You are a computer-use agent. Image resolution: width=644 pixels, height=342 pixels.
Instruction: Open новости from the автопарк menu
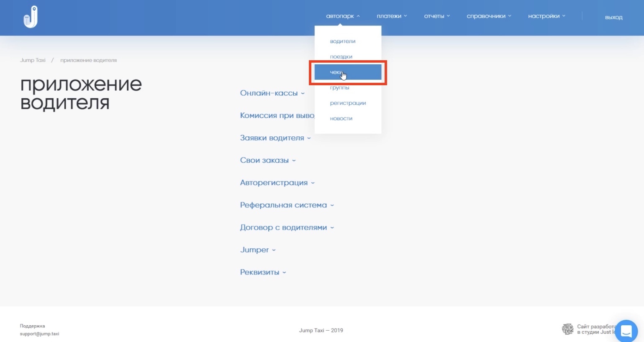341,119
